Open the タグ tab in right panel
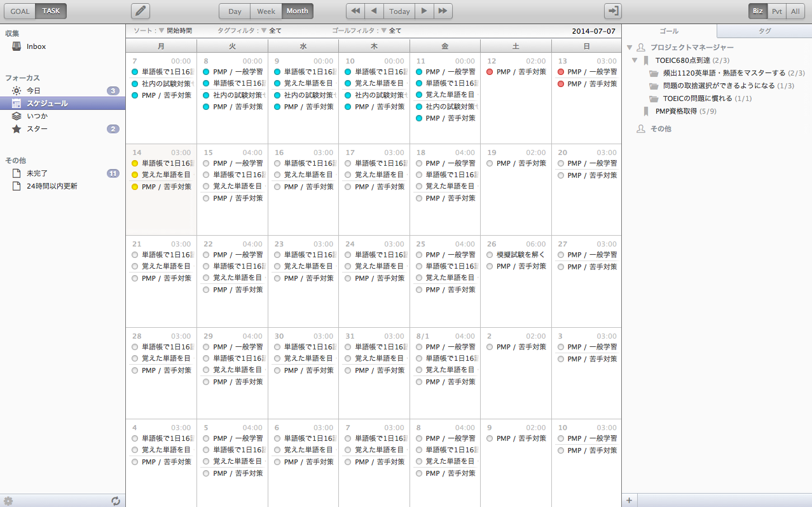The image size is (812, 507). [764, 31]
